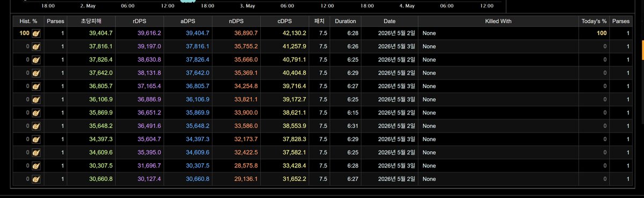This screenshot has height=198, width=644.
Task: Click the job icon in the 30,127.4 rDPS row
Action: click(x=36, y=179)
